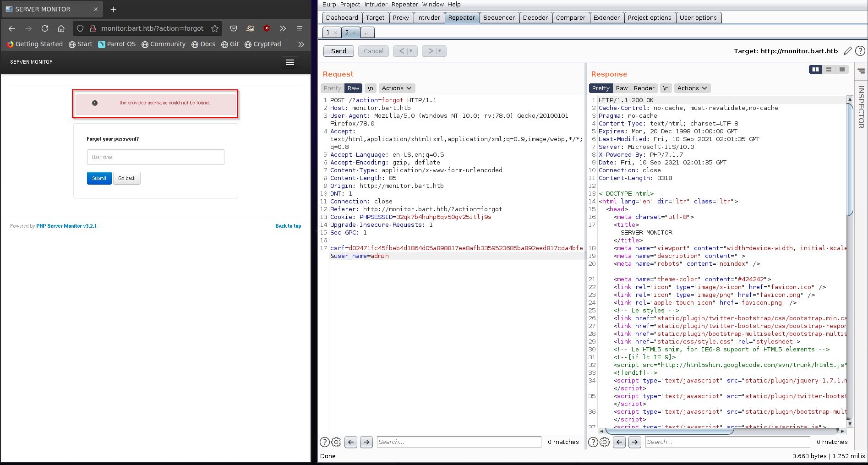Viewport: 868px width, 465px height.
Task: Switch response view to Raw
Action: pyautogui.click(x=622, y=88)
